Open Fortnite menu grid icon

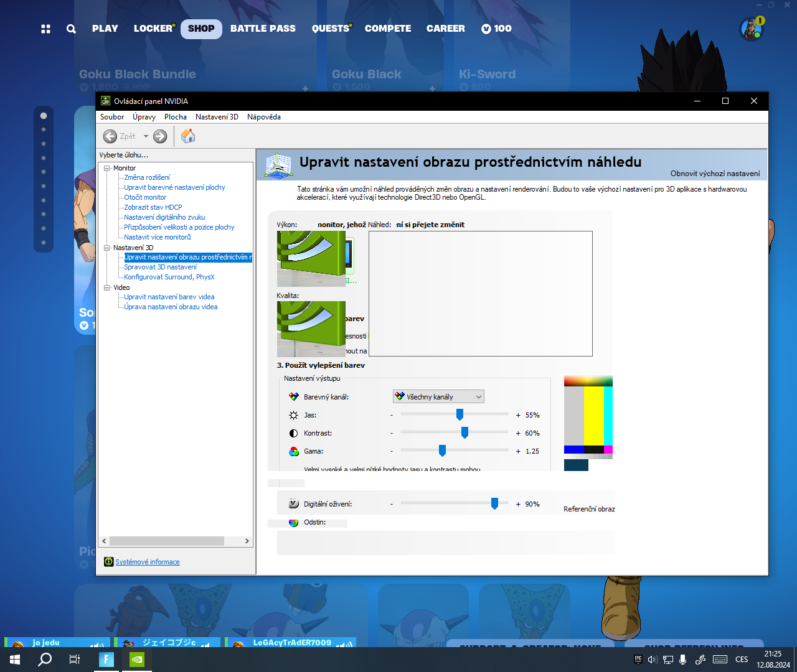(45, 29)
